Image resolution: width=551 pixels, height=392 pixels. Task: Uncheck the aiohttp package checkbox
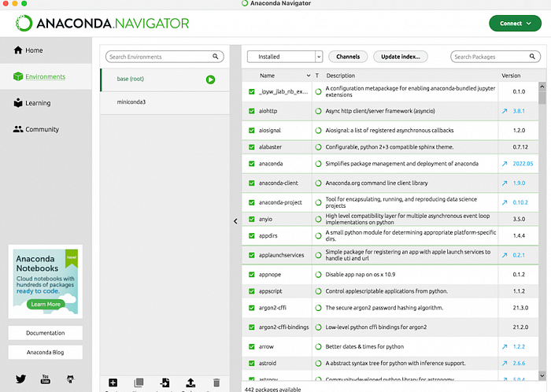click(252, 111)
